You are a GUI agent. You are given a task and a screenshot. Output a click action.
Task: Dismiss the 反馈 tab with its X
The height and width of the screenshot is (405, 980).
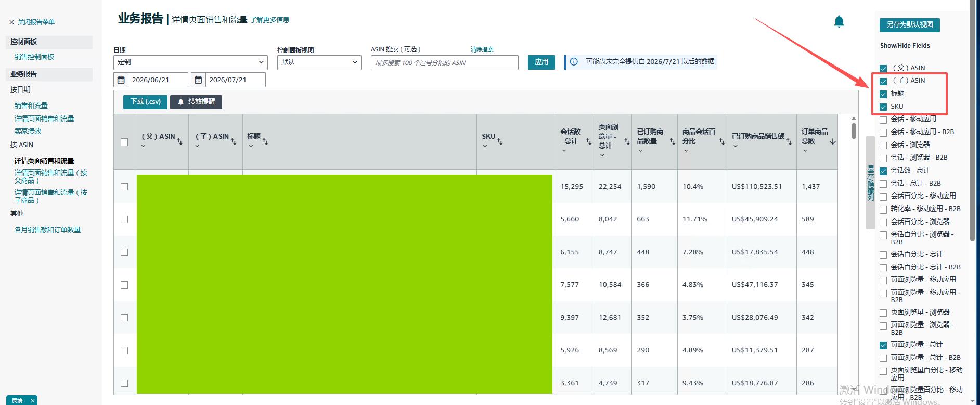[32, 400]
